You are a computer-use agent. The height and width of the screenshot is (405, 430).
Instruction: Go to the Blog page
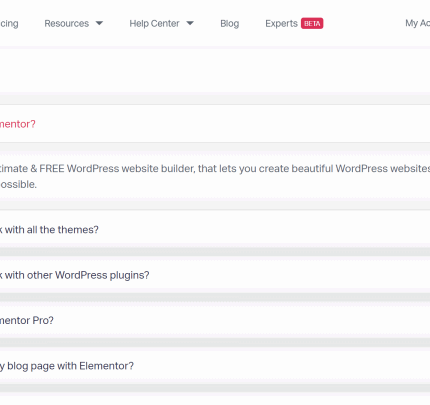coord(230,23)
